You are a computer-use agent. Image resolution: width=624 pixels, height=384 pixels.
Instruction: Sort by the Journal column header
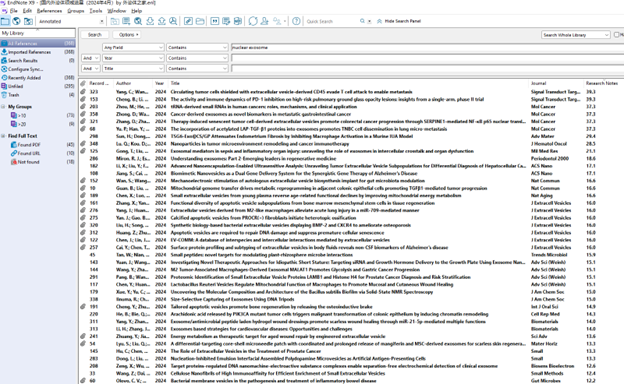pyautogui.click(x=538, y=83)
